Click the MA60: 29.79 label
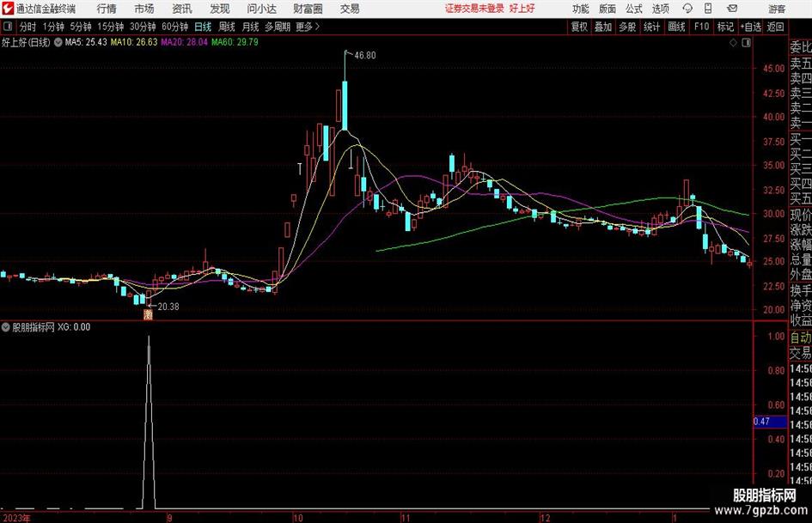 235,42
